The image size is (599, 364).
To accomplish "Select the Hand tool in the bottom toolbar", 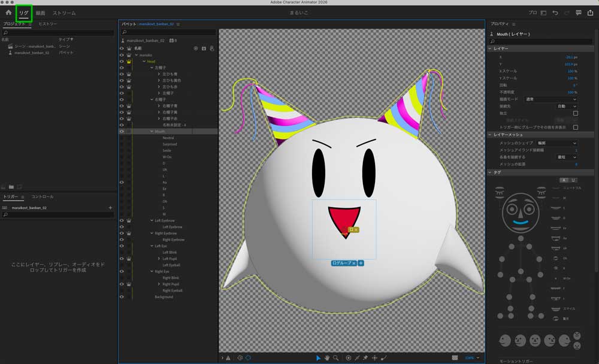I will 327,357.
